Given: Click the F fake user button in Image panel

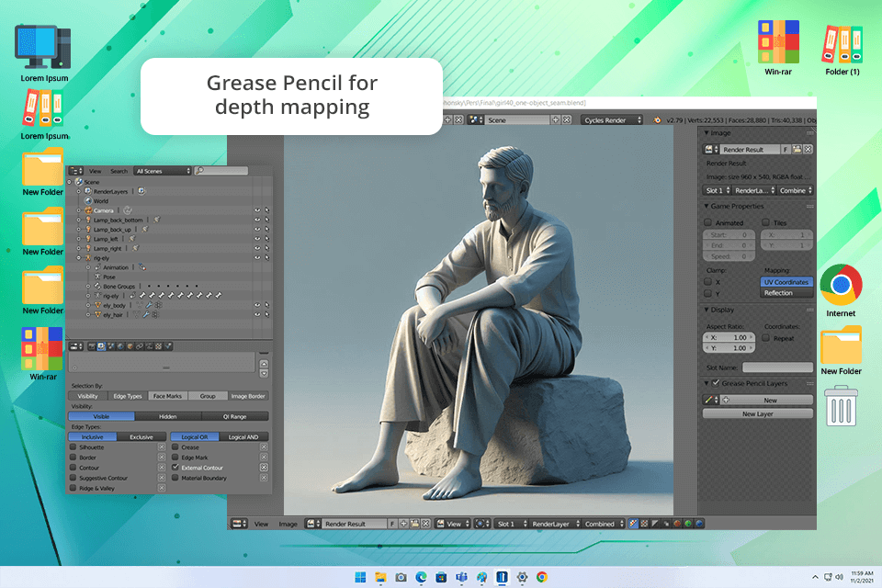Looking at the screenshot, I should click(786, 150).
